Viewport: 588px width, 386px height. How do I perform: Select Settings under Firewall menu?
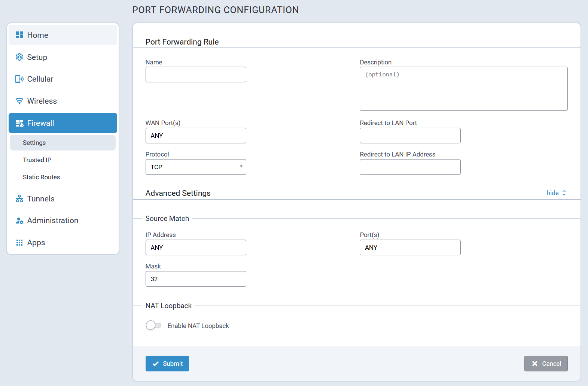34,143
